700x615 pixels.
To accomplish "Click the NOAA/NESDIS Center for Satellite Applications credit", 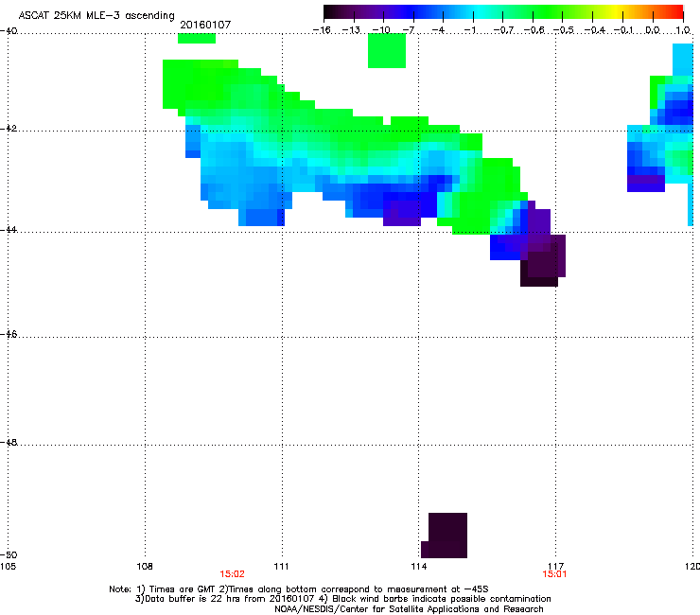I will [409, 608].
